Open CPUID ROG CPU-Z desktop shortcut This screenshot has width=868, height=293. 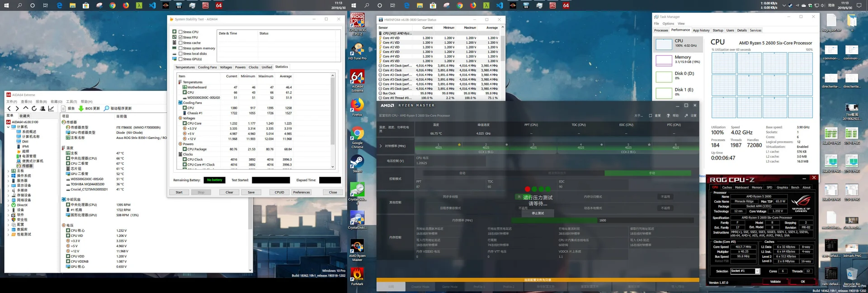[357, 24]
